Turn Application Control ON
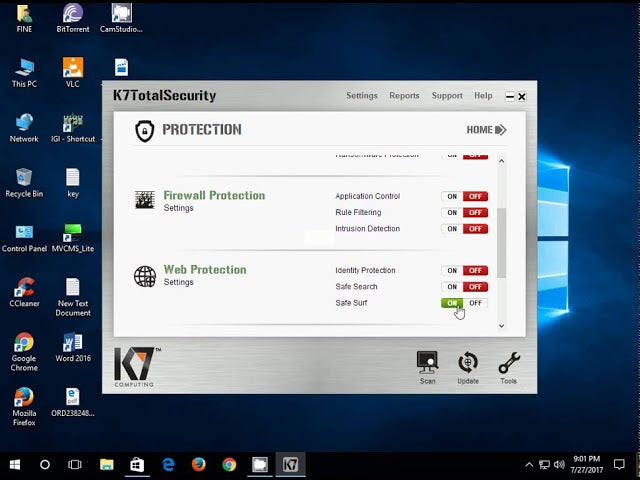Viewport: 640px width, 480px height. point(452,196)
